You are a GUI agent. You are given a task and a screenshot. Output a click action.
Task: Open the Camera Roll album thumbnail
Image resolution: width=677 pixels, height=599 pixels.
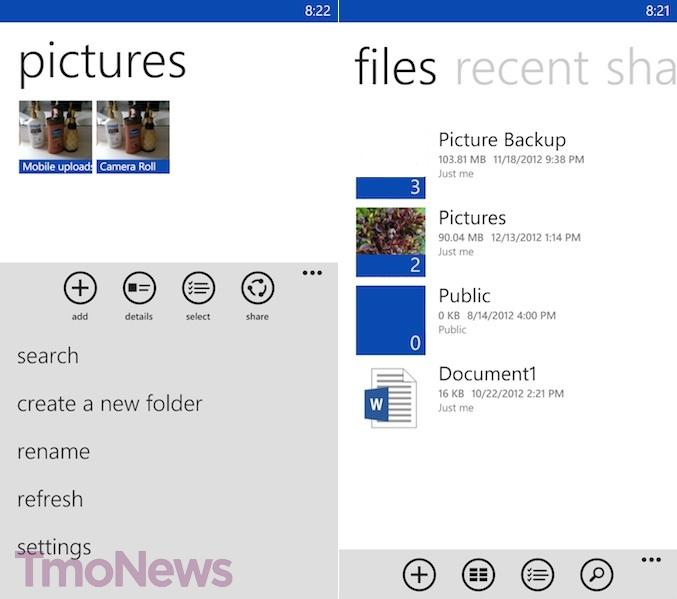pyautogui.click(x=133, y=137)
